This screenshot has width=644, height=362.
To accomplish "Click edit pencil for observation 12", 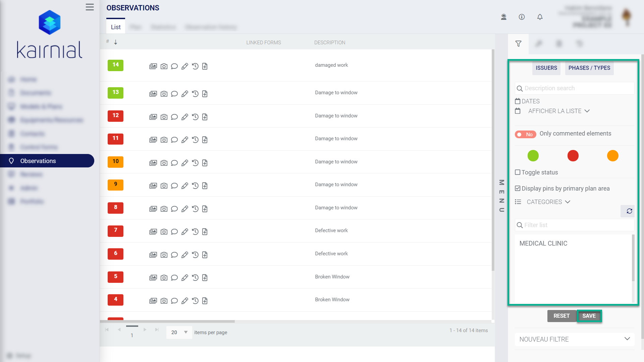I will (184, 117).
